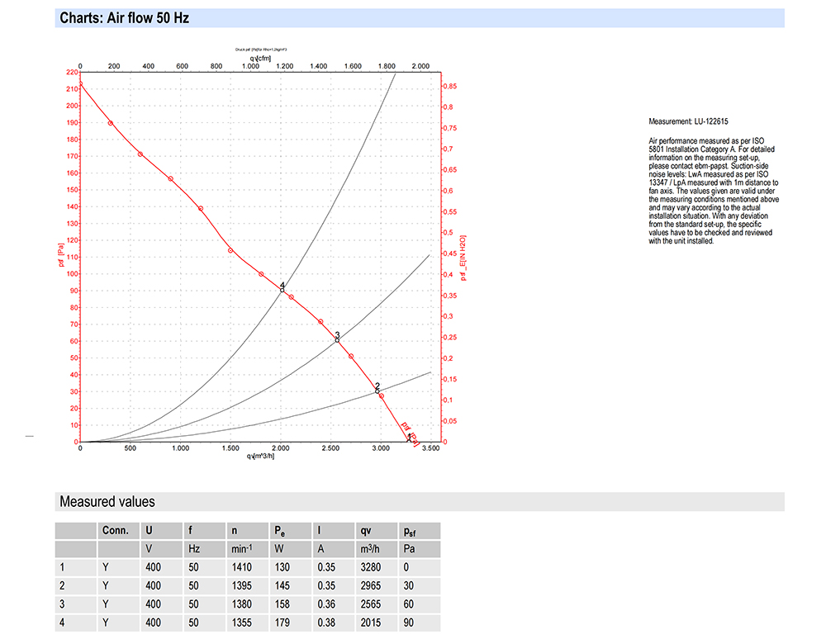Select operating point 2 on the red curve

click(377, 391)
